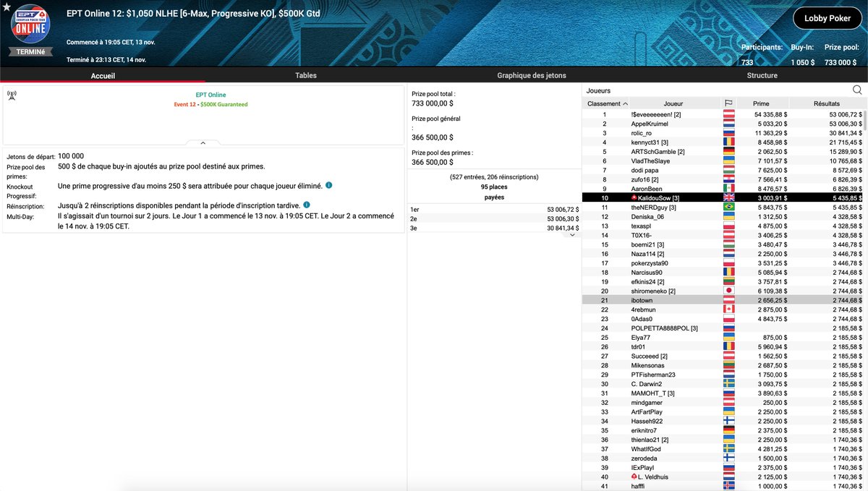Click the Romanian flag in kennyct31's row
The image size is (868, 491).
(728, 142)
